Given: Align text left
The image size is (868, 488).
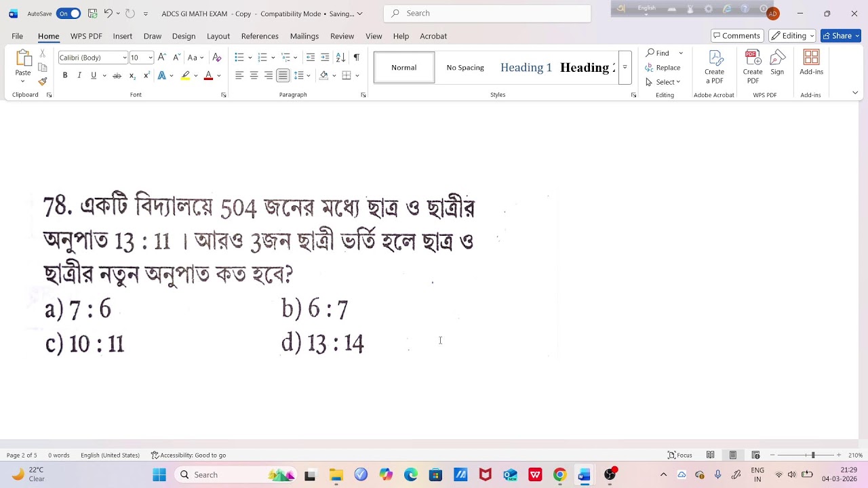Looking at the screenshot, I should [239, 75].
